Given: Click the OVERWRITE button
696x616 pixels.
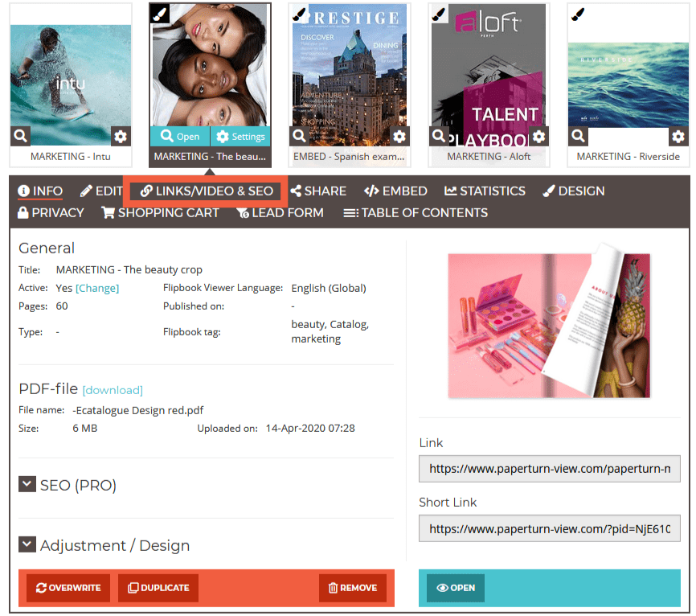Looking at the screenshot, I should click(x=68, y=588).
